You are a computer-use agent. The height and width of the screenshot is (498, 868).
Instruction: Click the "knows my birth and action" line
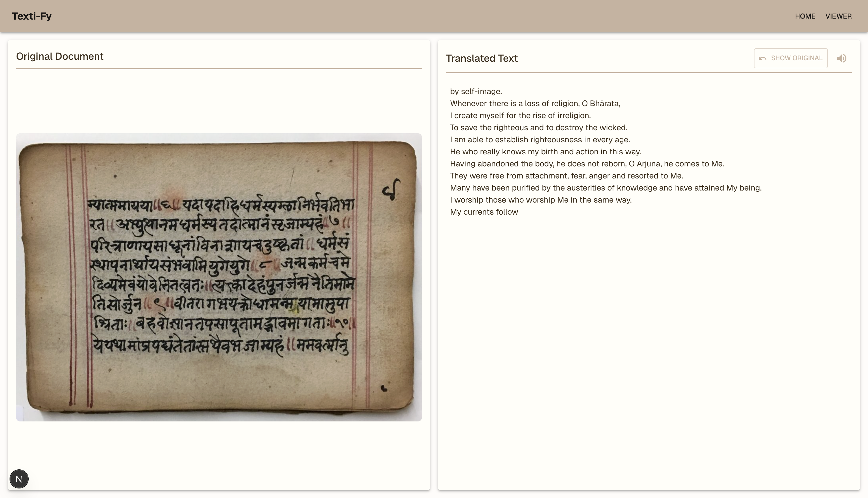(545, 152)
